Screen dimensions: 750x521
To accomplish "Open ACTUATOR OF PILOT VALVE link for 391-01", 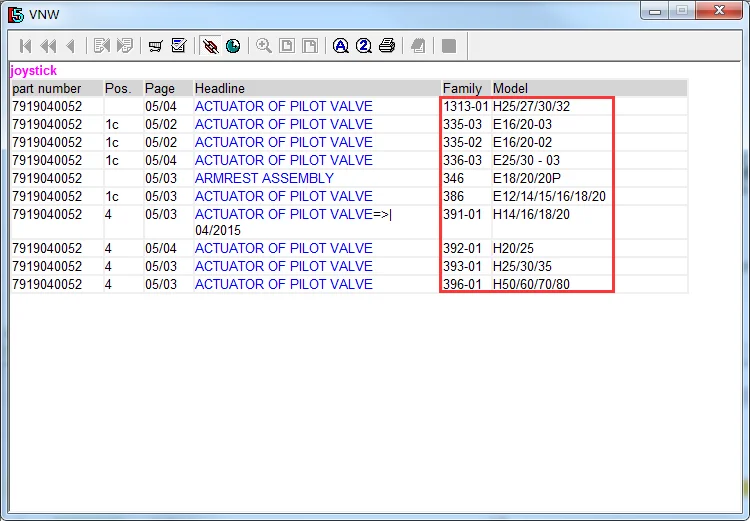I will (284, 214).
